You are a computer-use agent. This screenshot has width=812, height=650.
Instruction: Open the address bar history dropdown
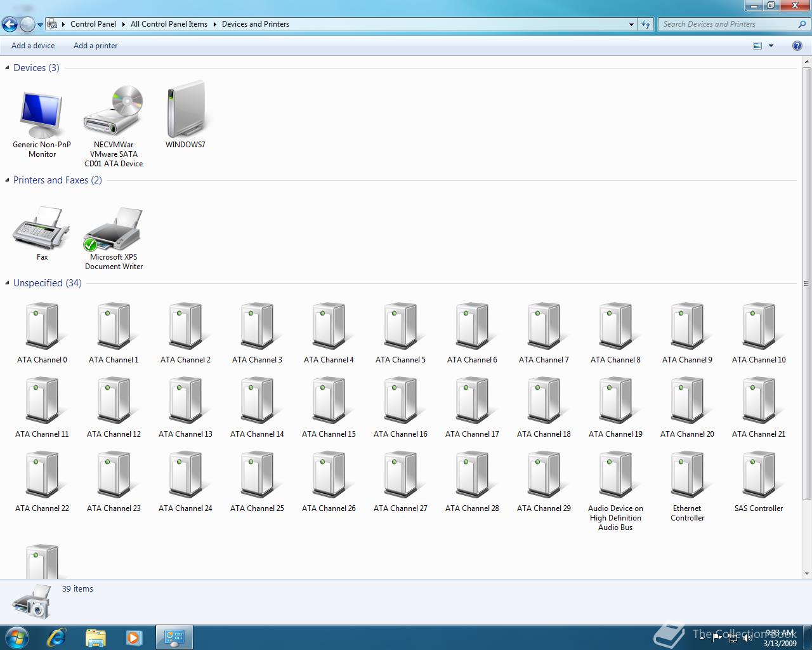click(631, 24)
